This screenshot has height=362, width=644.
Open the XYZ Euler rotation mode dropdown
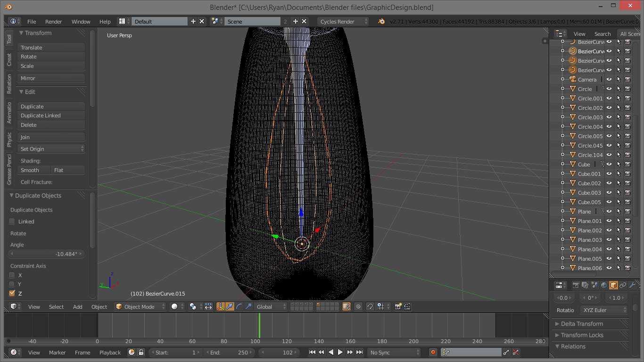coord(605,310)
